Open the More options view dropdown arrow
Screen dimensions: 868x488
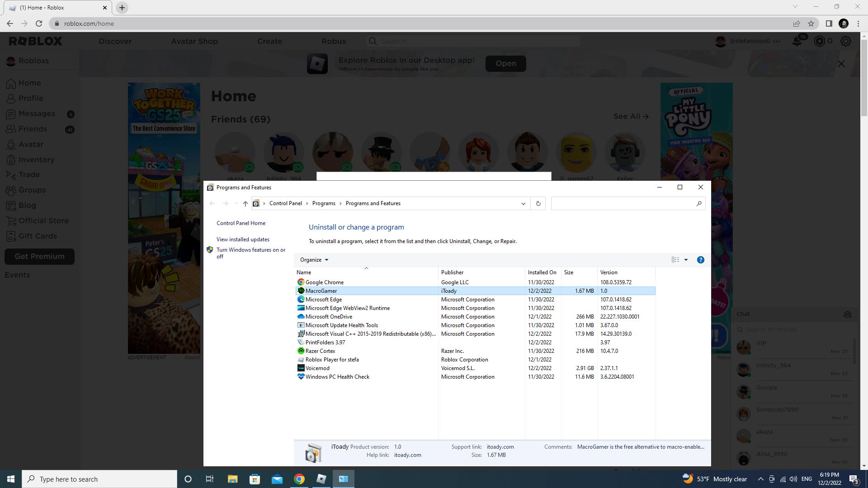tap(686, 260)
